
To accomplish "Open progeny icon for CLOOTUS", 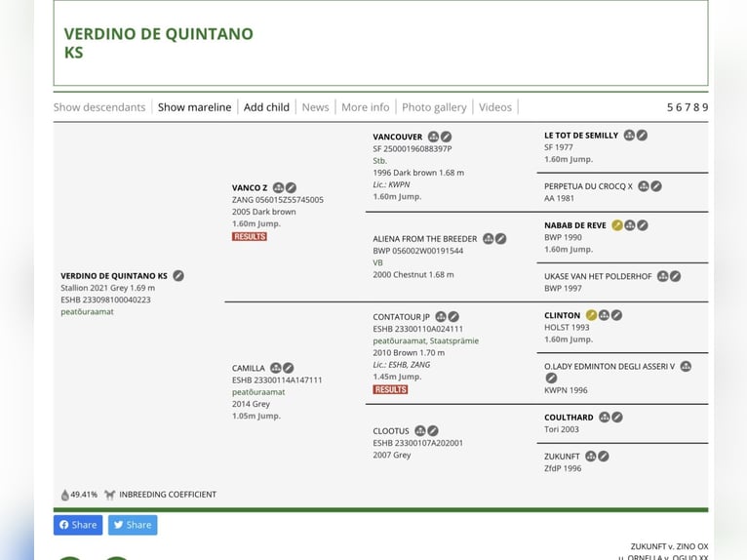I will tap(420, 431).
